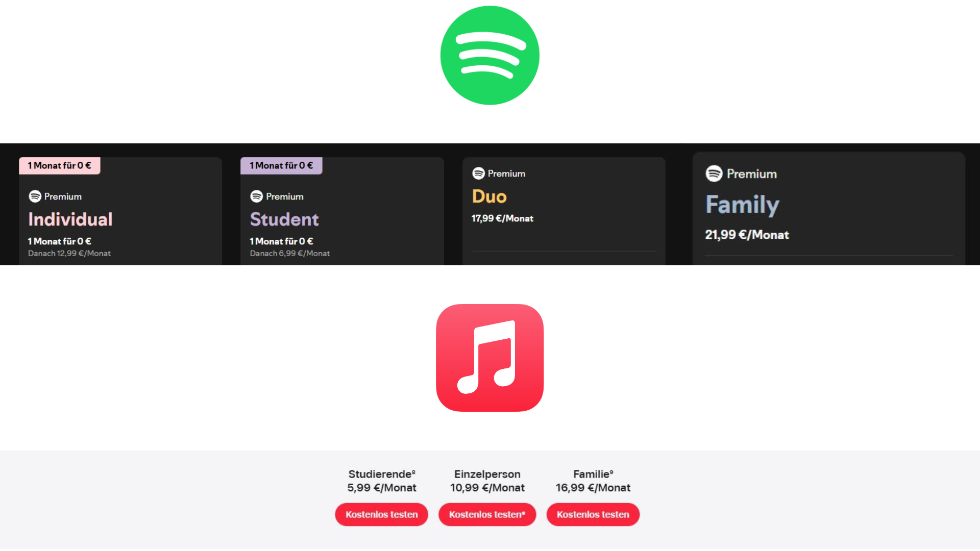
Task: Click Kostenlos testen under Familie
Action: pos(593,514)
